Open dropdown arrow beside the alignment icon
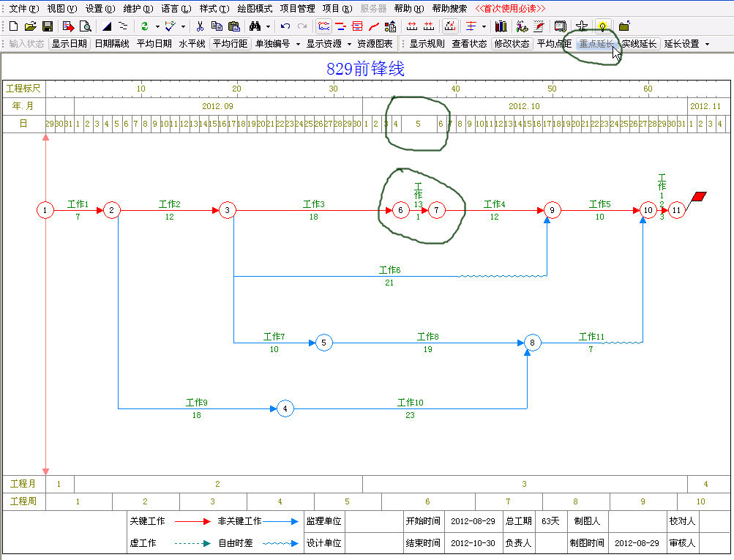The width and height of the screenshot is (734, 560). click(x=484, y=26)
